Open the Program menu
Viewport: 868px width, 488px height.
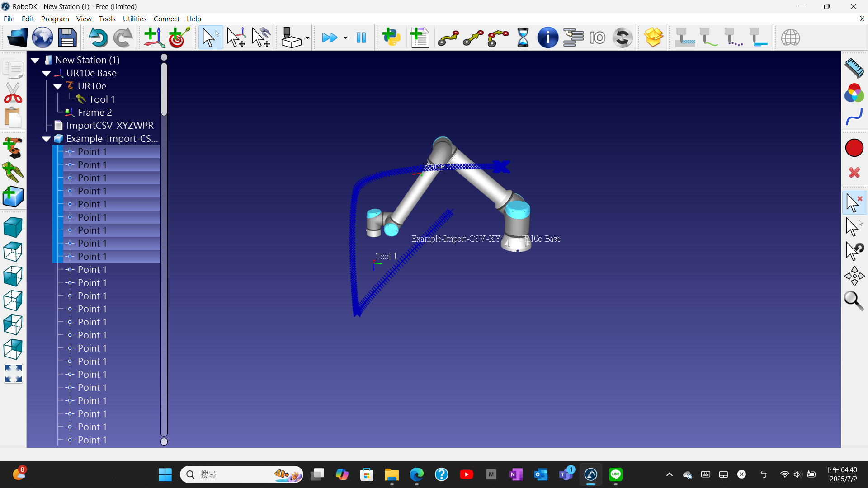[x=55, y=19]
